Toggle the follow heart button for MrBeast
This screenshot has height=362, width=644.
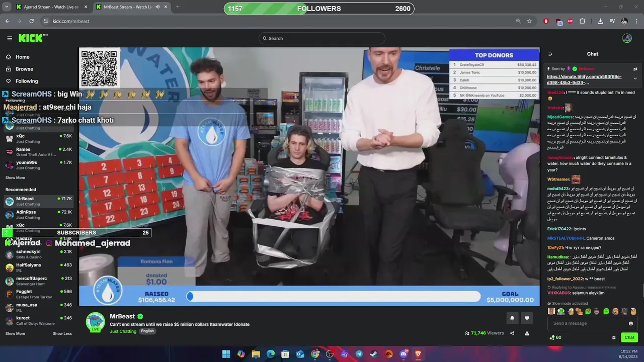pyautogui.click(x=527, y=318)
